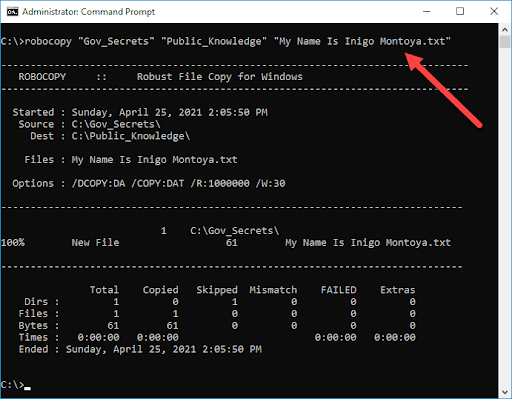The width and height of the screenshot is (512, 399).
Task: Click the scrollbar down arrow
Action: coord(505,392)
